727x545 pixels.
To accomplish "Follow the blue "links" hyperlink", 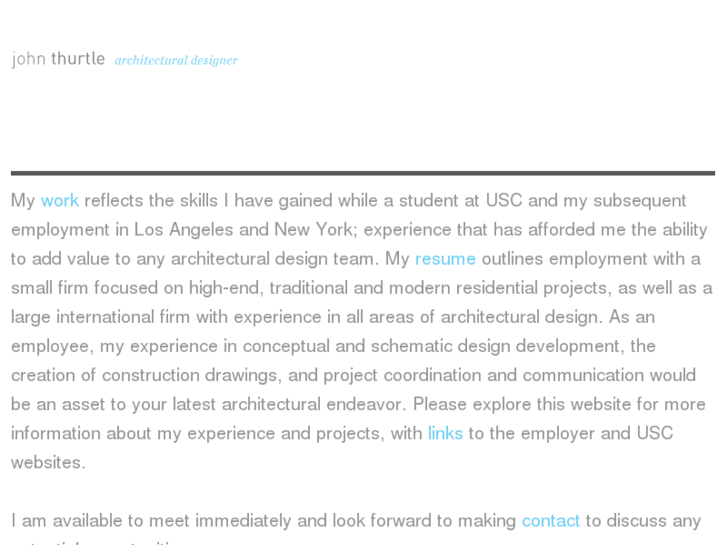I will click(x=445, y=433).
